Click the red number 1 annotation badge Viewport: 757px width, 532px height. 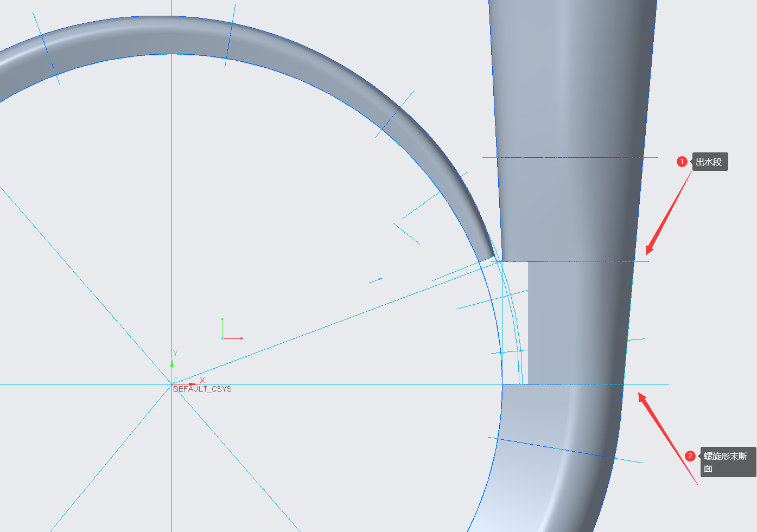[x=682, y=162]
